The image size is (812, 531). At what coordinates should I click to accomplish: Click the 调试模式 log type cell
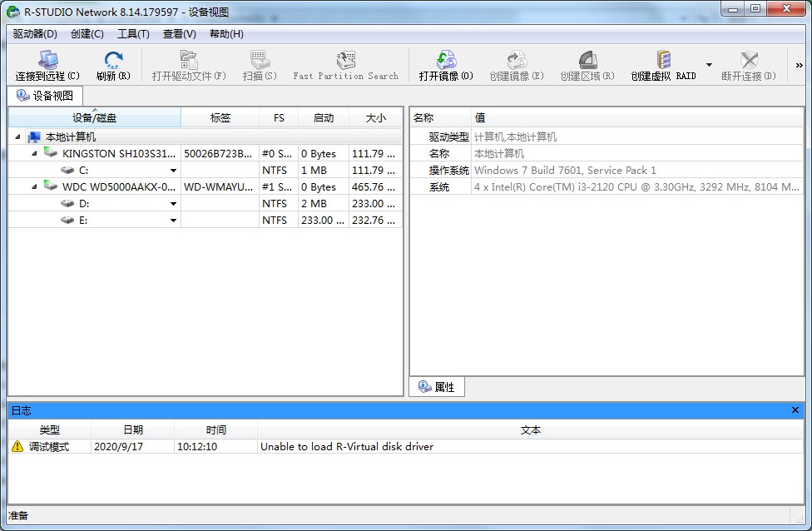coord(49,447)
